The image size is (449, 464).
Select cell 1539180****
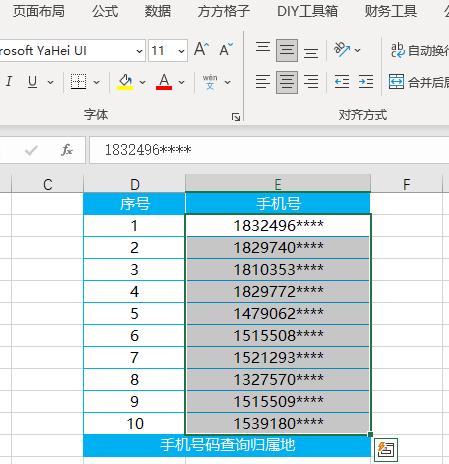click(278, 424)
